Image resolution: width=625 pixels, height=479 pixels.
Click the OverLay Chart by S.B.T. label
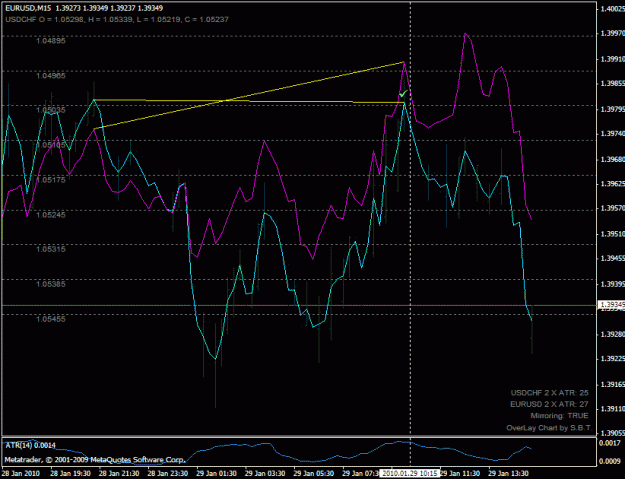(x=549, y=428)
